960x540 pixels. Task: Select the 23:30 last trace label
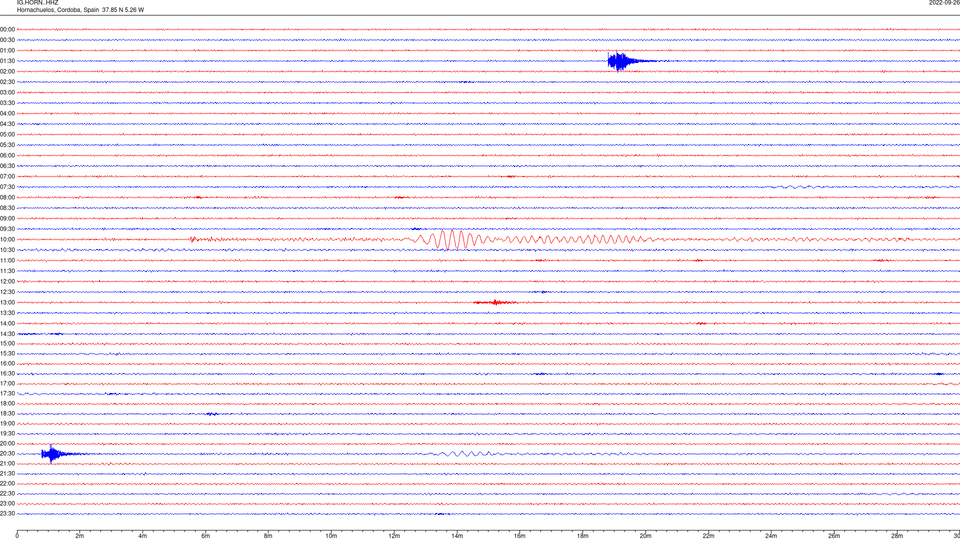click(x=7, y=514)
